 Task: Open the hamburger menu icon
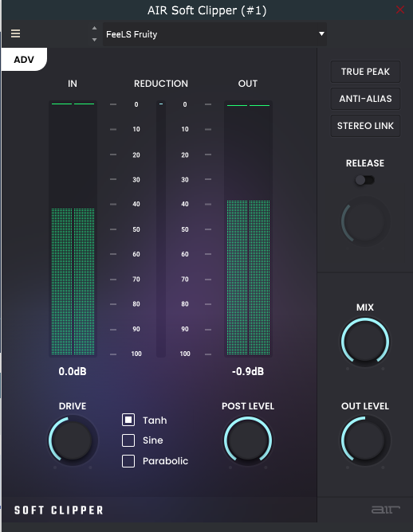(15, 33)
